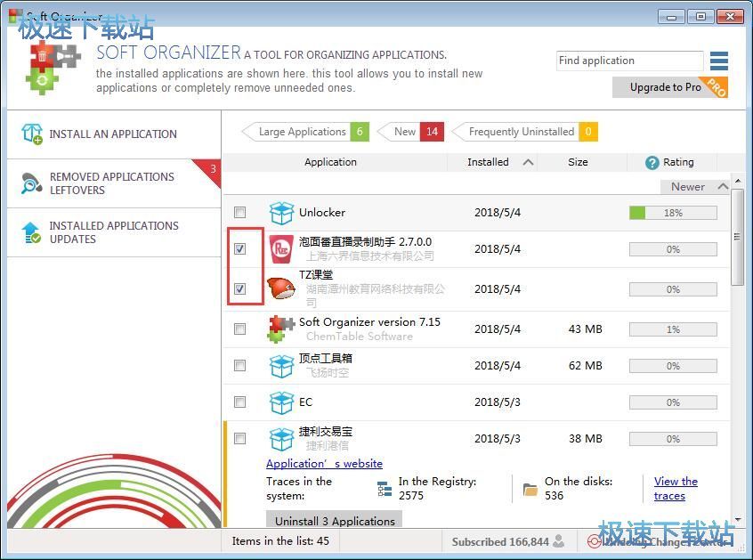This screenshot has width=753, height=560.
Task: Click the Unlocker box icon
Action: 281,214
